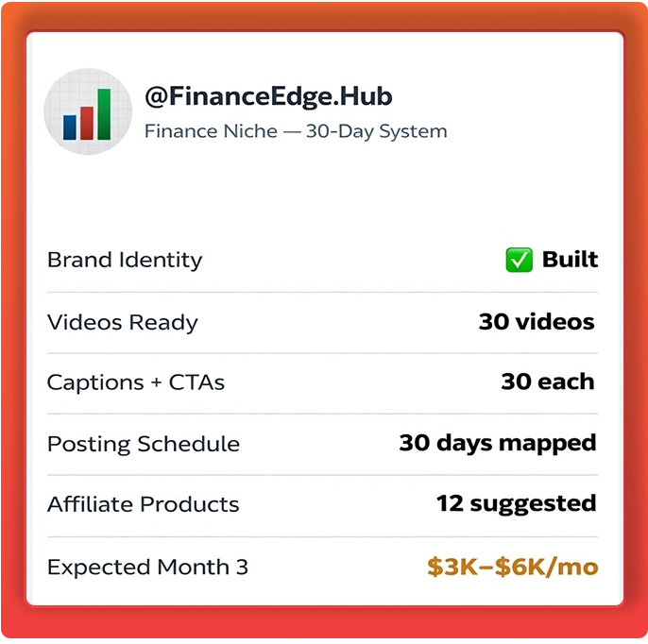Click the green bar in the avatar chart
This screenshot has width=648, height=644.
[x=104, y=113]
